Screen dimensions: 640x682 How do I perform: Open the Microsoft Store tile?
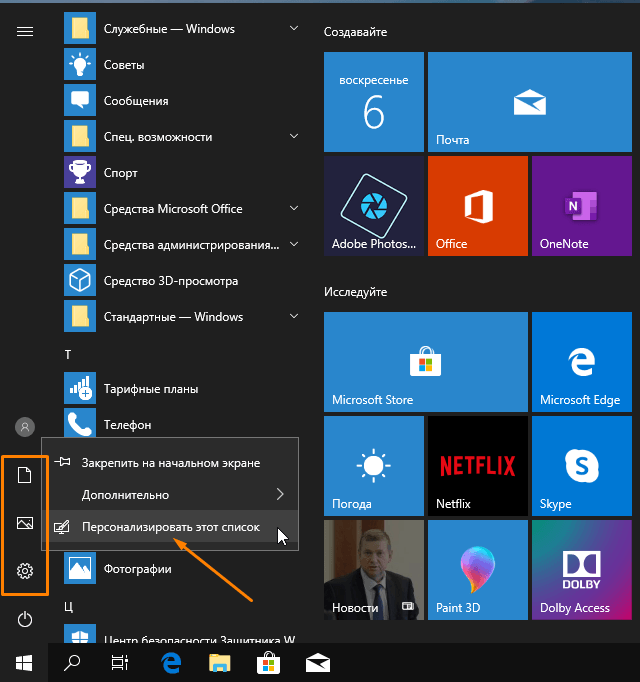click(426, 362)
